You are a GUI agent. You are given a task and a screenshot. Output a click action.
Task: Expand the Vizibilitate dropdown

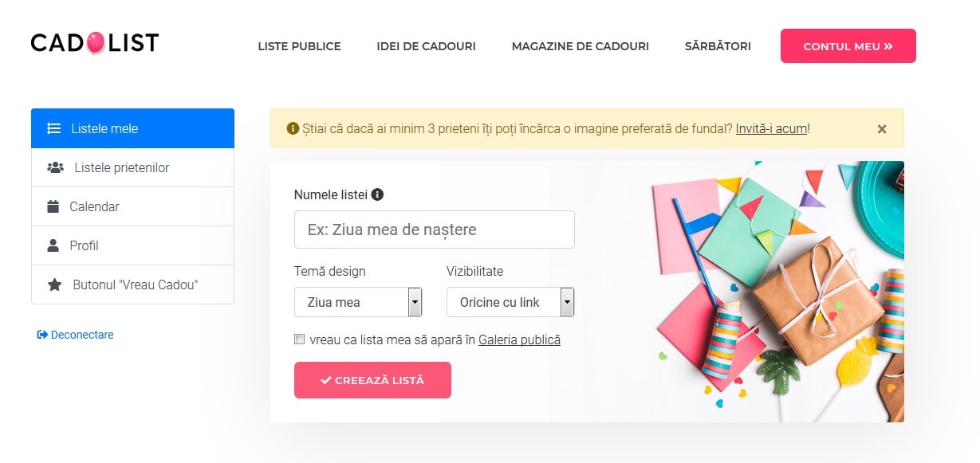510,302
